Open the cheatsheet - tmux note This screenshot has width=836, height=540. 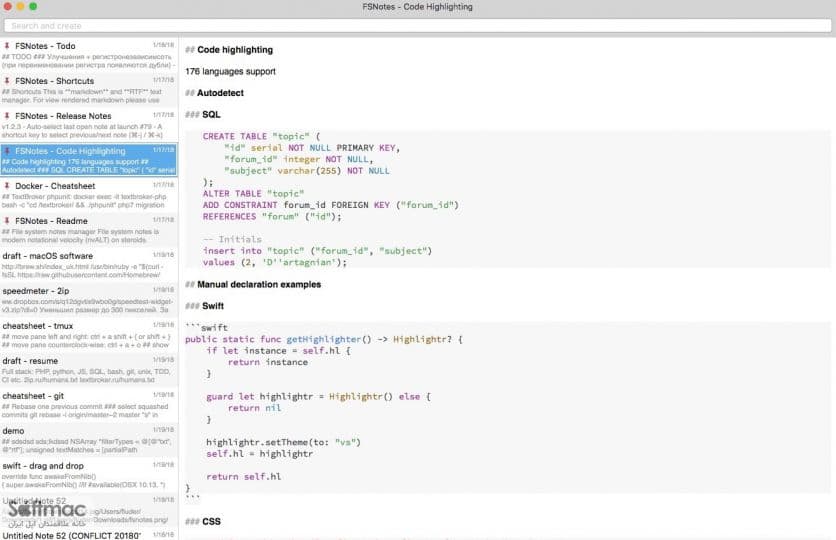coord(89,335)
